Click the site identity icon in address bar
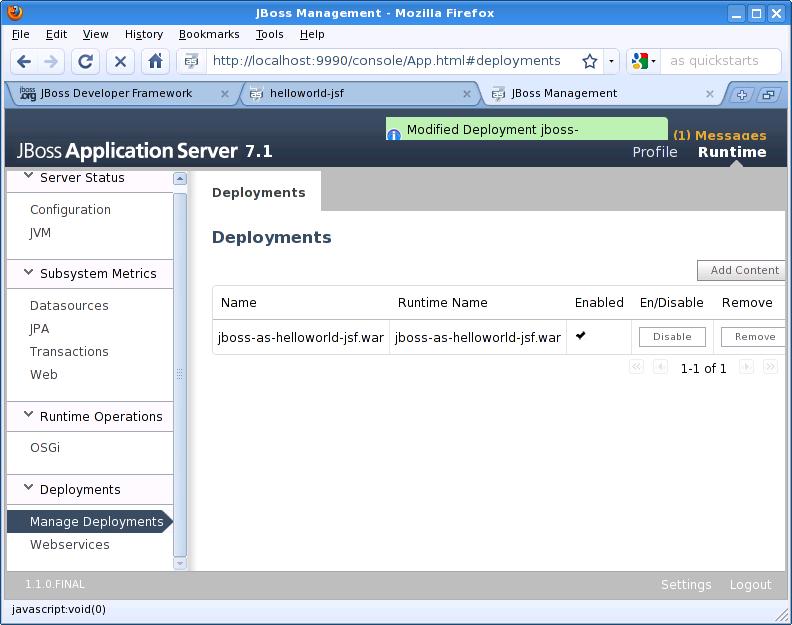Viewport: 792px width, 625px height. [191, 62]
